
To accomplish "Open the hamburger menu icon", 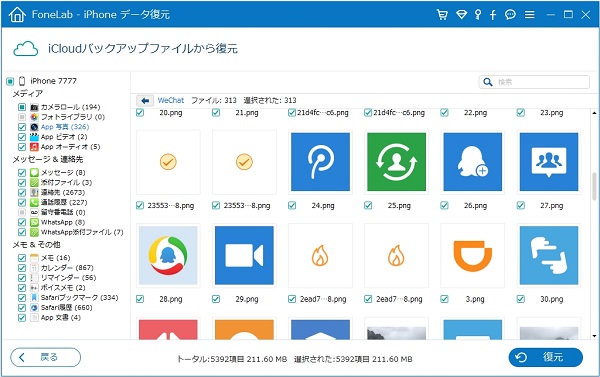I will [x=530, y=15].
